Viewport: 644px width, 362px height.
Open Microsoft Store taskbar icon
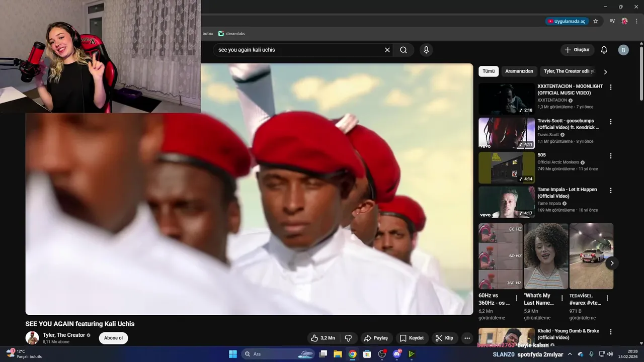pyautogui.click(x=367, y=354)
